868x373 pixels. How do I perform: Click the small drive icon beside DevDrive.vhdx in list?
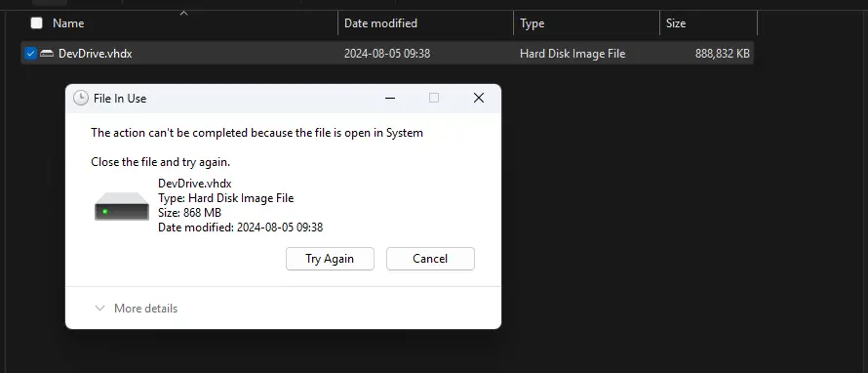pos(47,54)
